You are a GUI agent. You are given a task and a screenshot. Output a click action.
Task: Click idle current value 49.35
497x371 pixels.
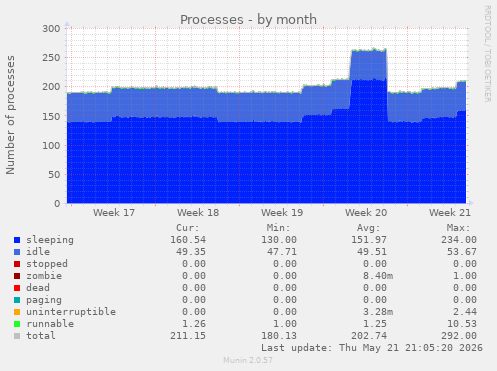(191, 252)
